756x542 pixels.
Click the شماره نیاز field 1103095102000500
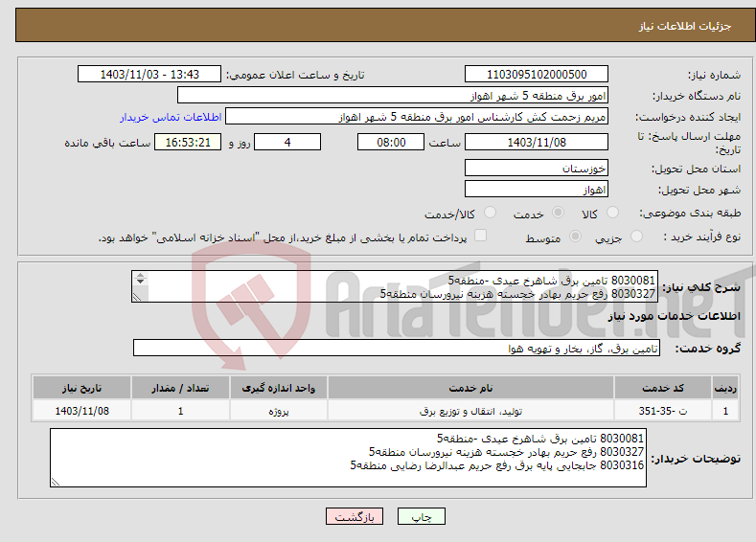click(537, 74)
